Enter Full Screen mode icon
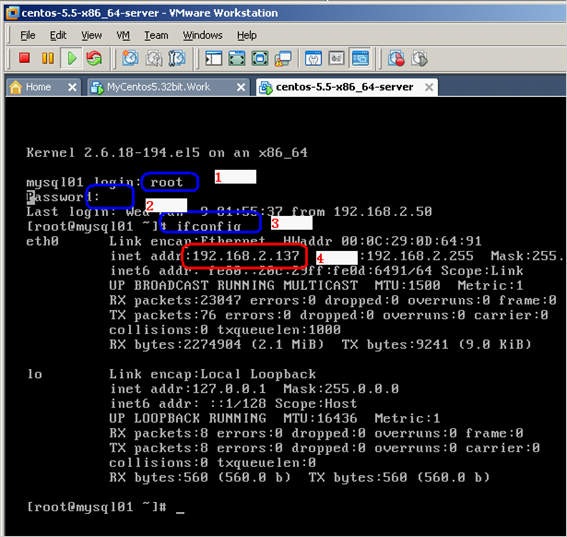This screenshot has width=567, height=537. pyautogui.click(x=260, y=58)
